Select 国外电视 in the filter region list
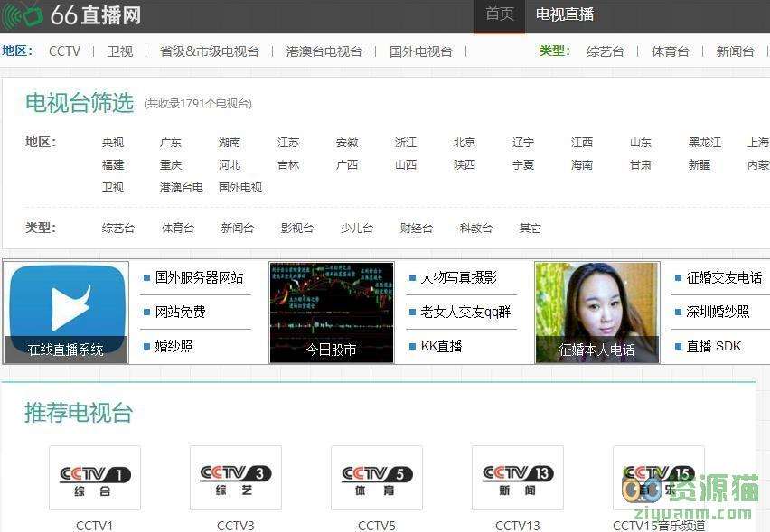Image resolution: width=770 pixels, height=532 pixels. pyautogui.click(x=240, y=188)
